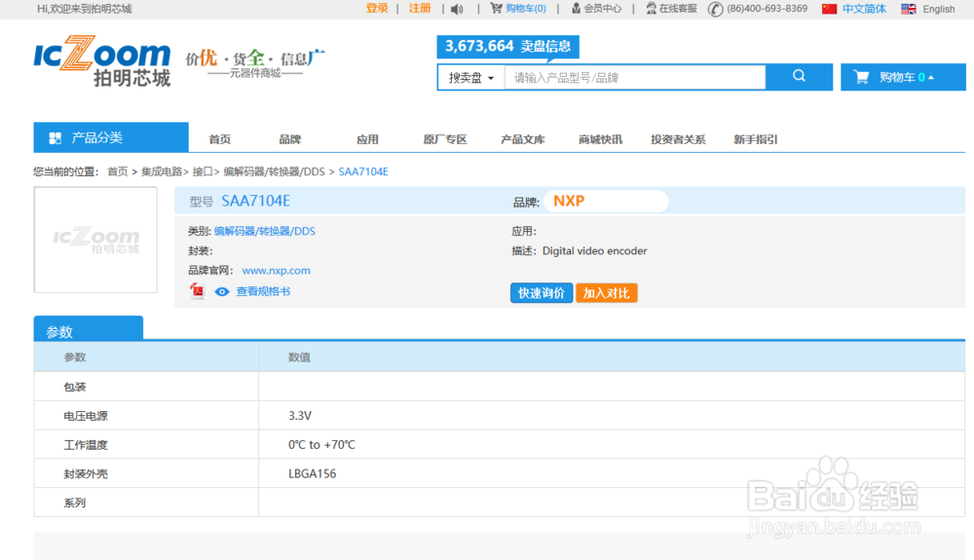Click breadcrumb 首页 link
Image resolution: width=974 pixels, height=560 pixels.
[x=118, y=171]
